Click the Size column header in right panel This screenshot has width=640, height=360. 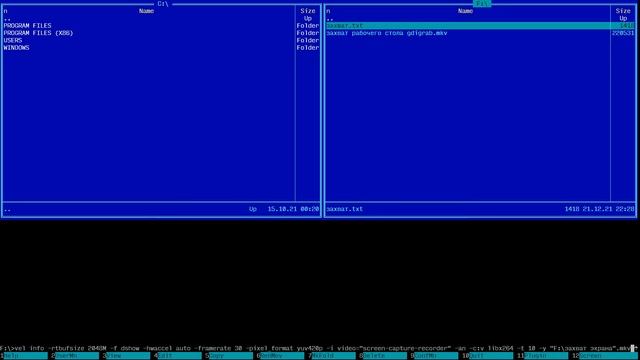click(x=623, y=11)
